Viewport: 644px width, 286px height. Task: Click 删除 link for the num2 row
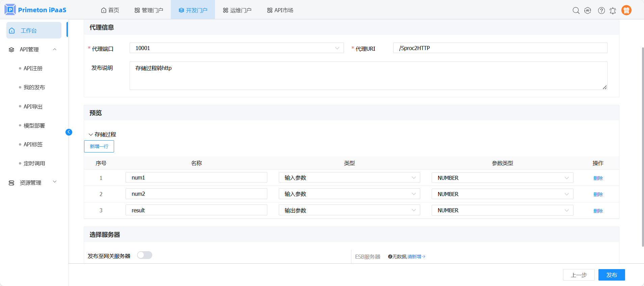click(598, 194)
